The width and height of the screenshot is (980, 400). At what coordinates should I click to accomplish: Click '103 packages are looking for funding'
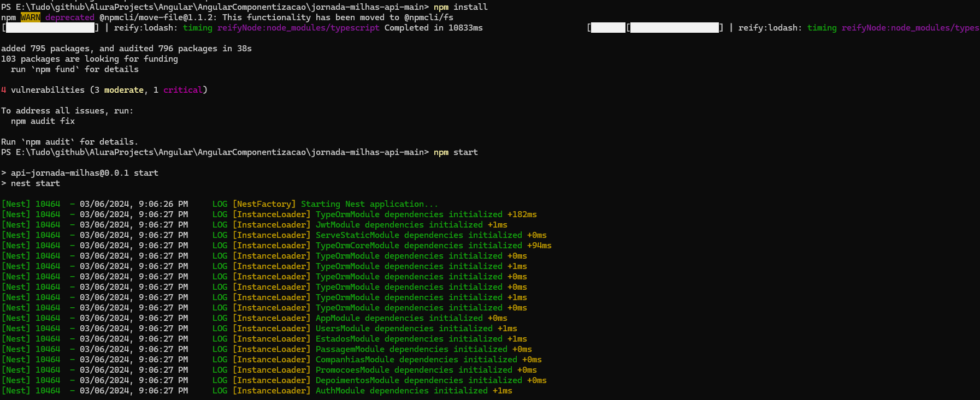tap(90, 59)
